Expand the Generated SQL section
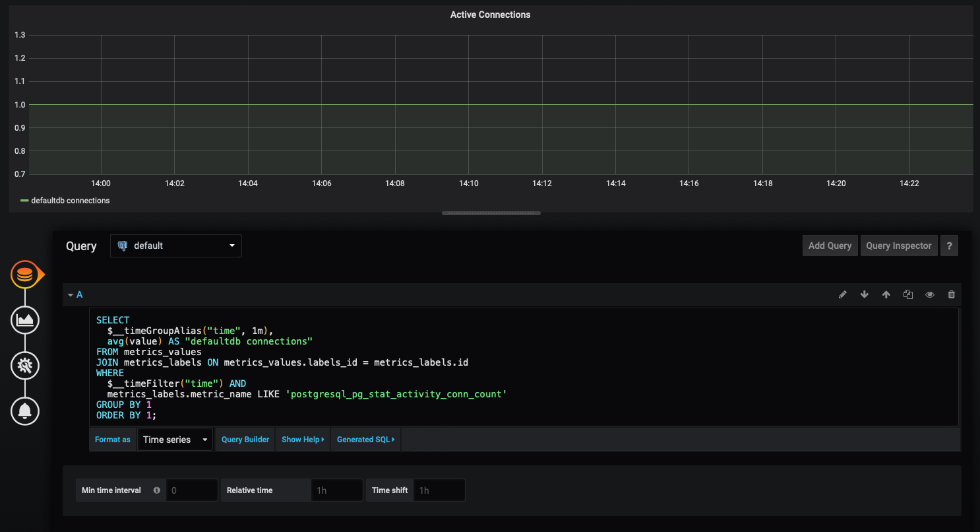The width and height of the screenshot is (980, 532). [365, 439]
